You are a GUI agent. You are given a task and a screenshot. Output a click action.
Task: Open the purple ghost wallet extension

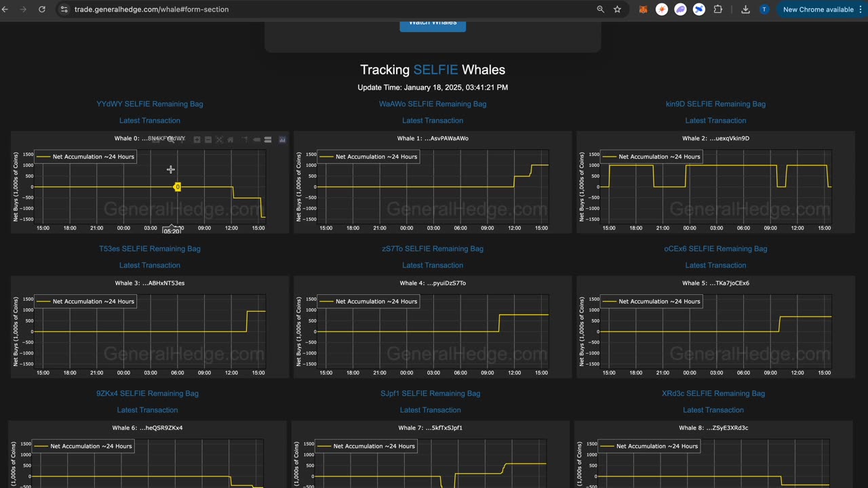click(x=680, y=9)
